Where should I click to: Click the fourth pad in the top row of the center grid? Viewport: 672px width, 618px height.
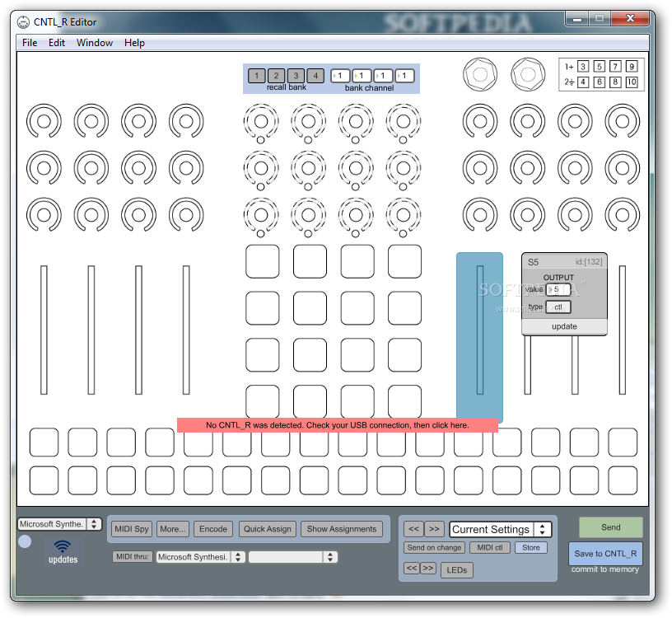(404, 261)
